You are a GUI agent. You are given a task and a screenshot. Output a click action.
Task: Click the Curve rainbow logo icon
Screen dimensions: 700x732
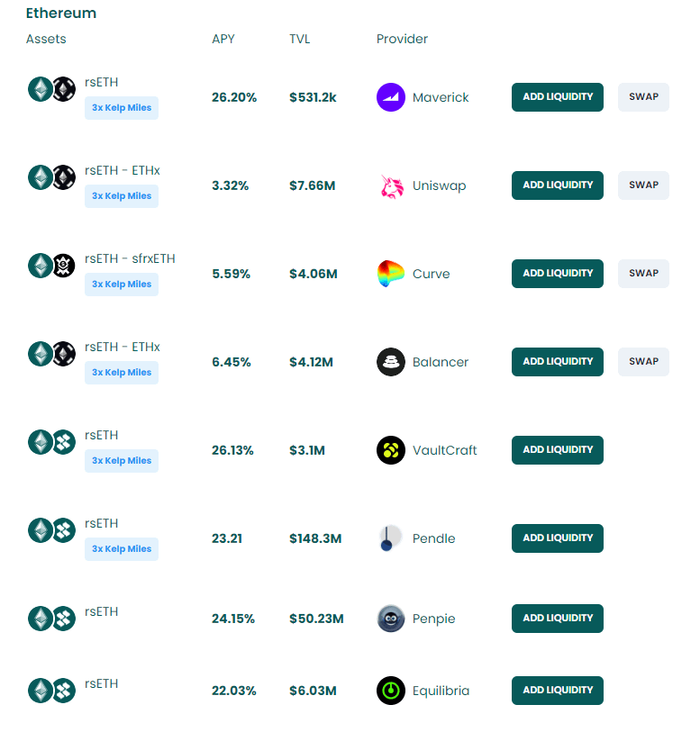[391, 274]
